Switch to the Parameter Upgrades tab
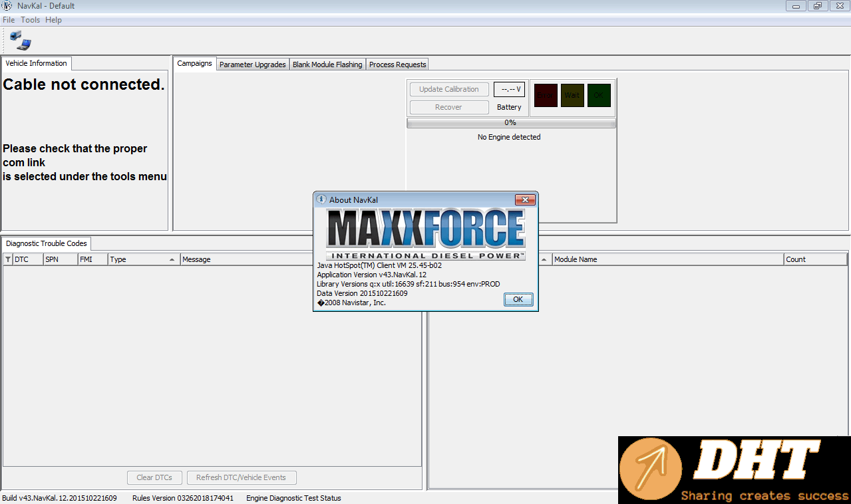This screenshot has width=851, height=504. 253,64
